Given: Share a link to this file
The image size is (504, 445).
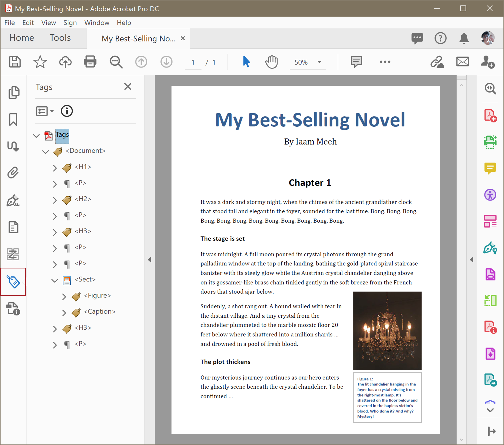Looking at the screenshot, I should pyautogui.click(x=437, y=62).
